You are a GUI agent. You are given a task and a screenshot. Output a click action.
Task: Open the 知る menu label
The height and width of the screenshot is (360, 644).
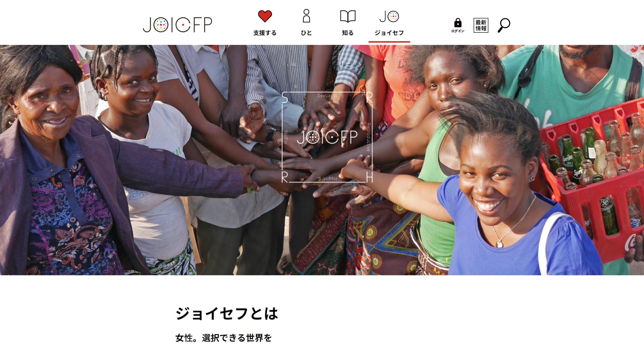pyautogui.click(x=348, y=33)
